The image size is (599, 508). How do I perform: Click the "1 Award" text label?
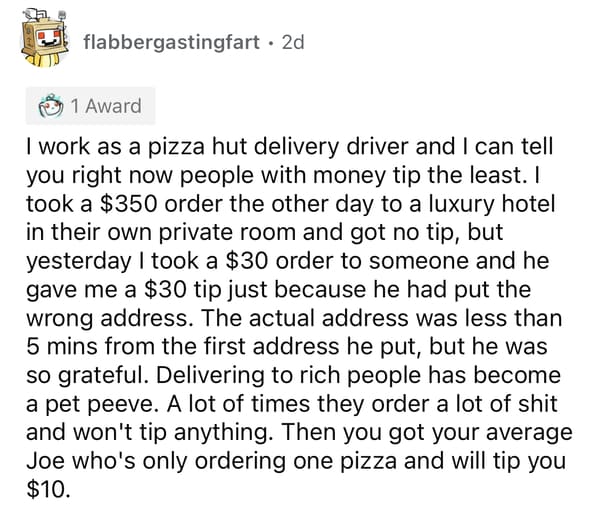tap(106, 106)
